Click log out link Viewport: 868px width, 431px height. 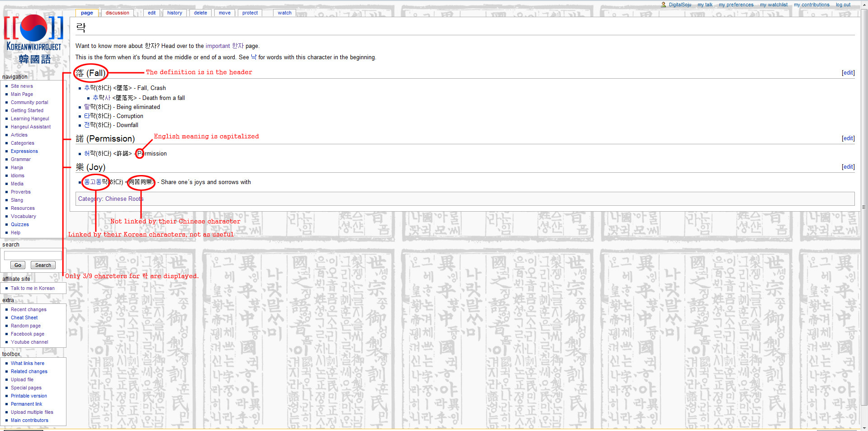coord(843,5)
